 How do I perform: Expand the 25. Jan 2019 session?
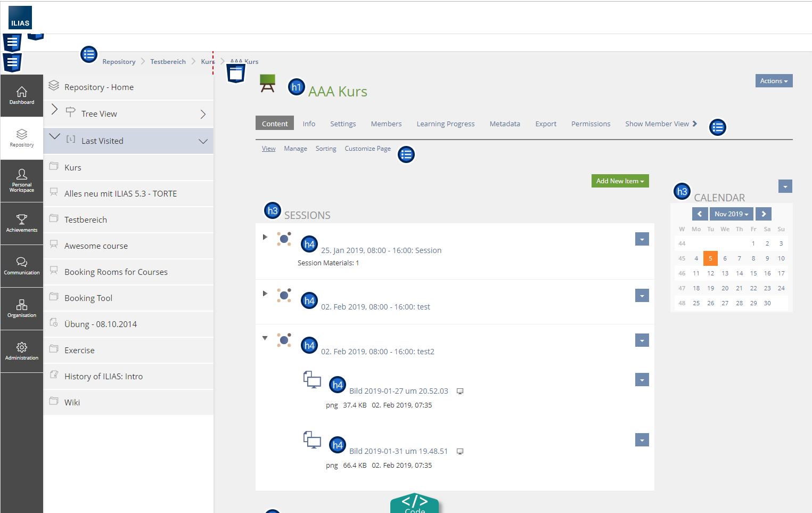pos(265,237)
